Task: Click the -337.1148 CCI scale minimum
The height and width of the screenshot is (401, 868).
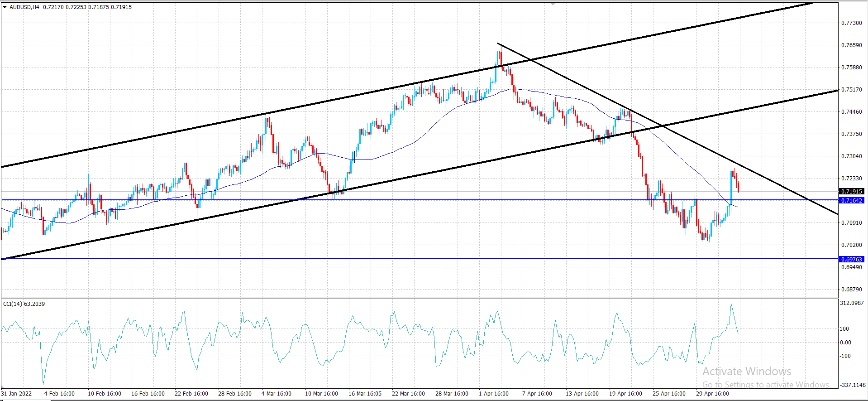Action: pos(853,385)
